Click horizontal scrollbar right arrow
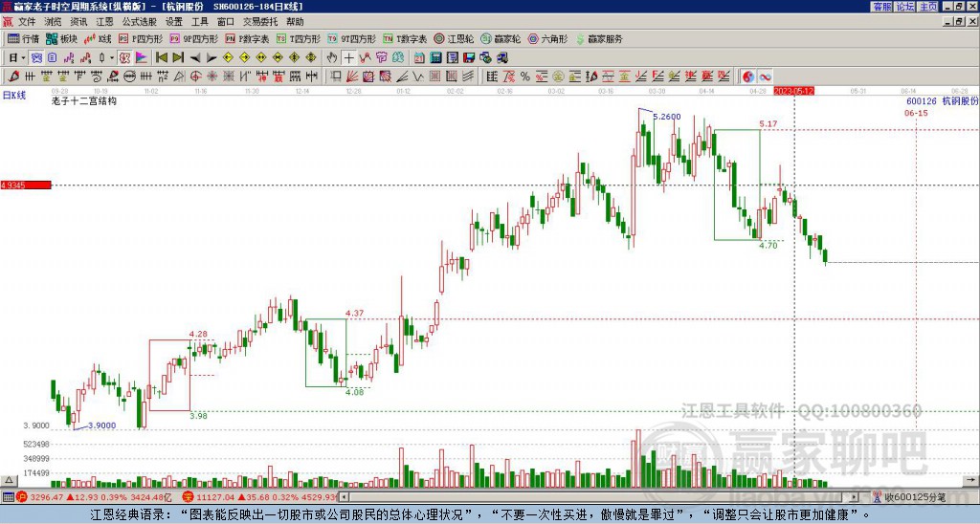 [x=854, y=497]
